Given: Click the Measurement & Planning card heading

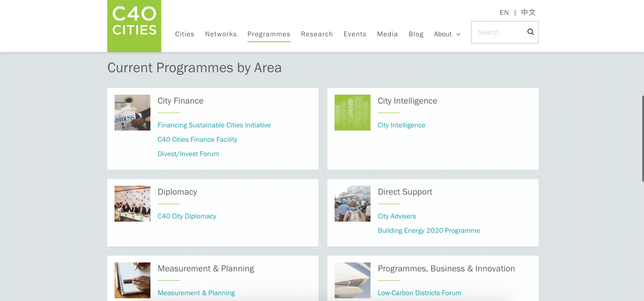Looking at the screenshot, I should (x=206, y=269).
